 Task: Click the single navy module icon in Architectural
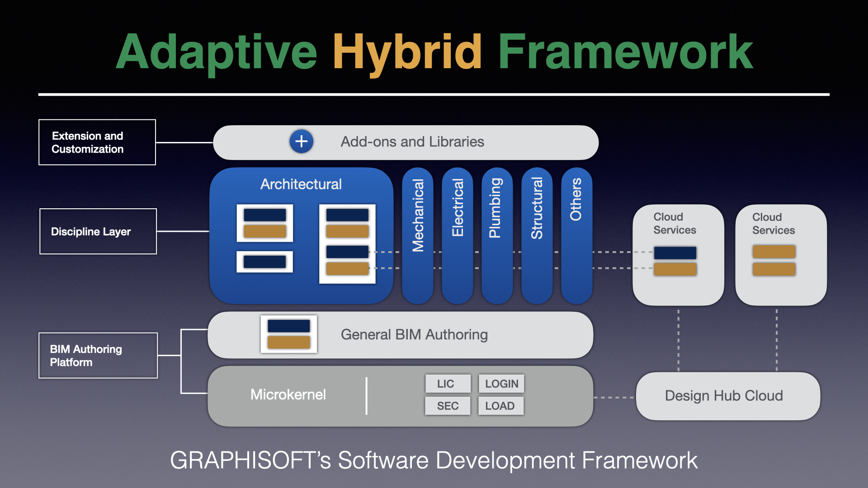tap(264, 262)
